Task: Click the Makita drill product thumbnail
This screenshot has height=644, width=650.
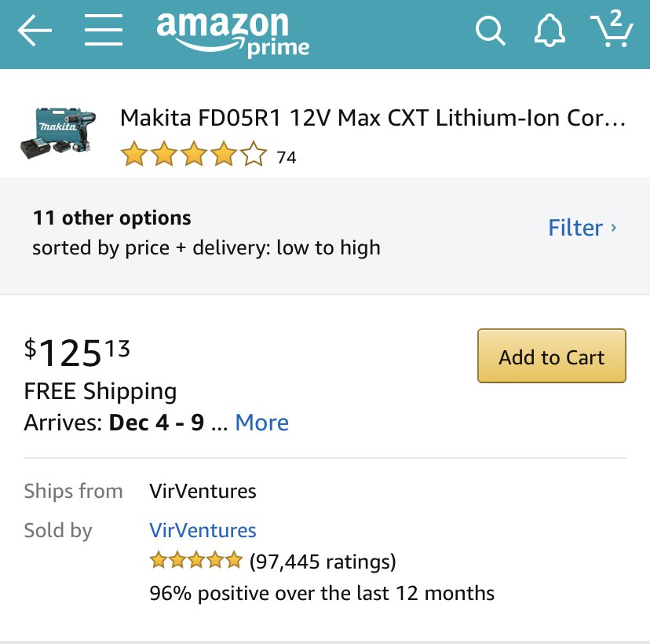Action: tap(58, 133)
